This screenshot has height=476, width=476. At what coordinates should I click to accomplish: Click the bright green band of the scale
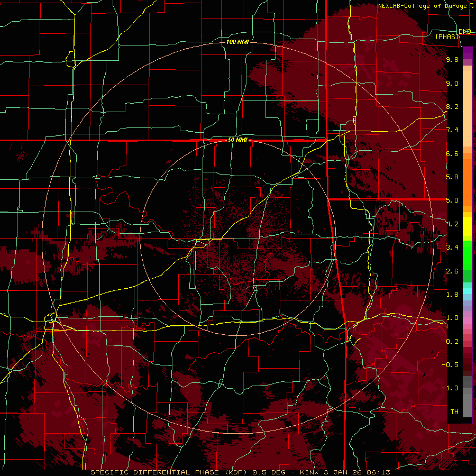pyautogui.click(x=467, y=255)
